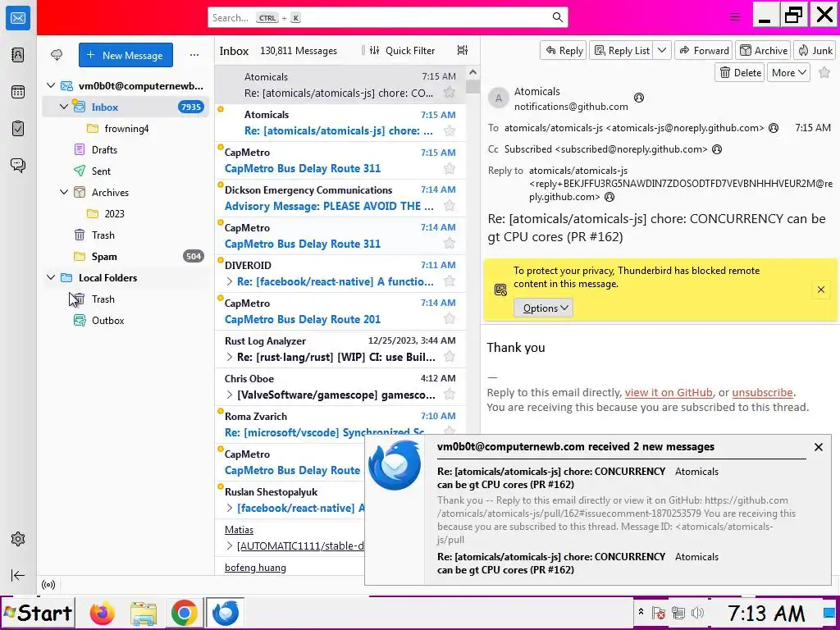Mark message as Junk

(815, 50)
